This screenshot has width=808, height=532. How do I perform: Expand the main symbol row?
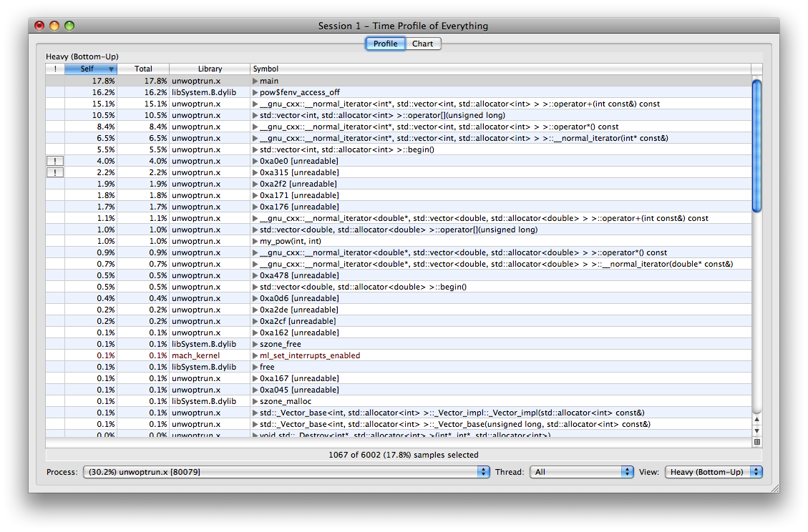click(255, 81)
